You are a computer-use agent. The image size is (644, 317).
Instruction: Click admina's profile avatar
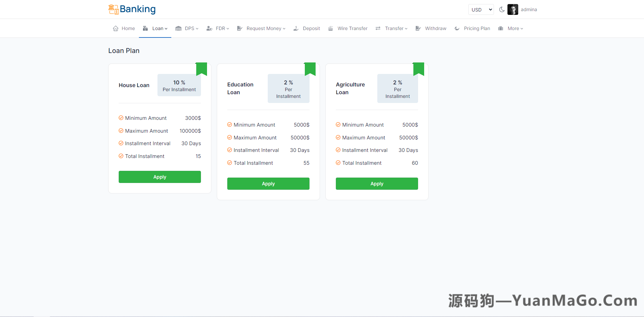pyautogui.click(x=513, y=9)
